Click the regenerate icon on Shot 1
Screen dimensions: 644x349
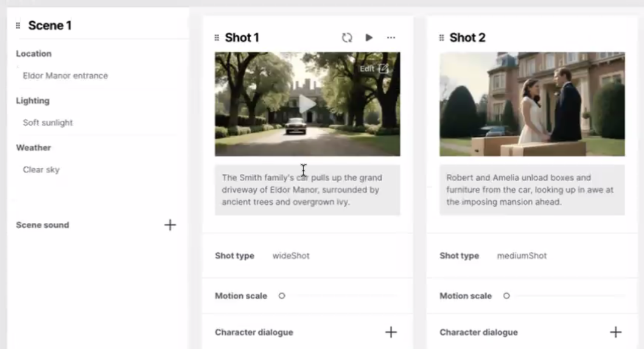(347, 38)
